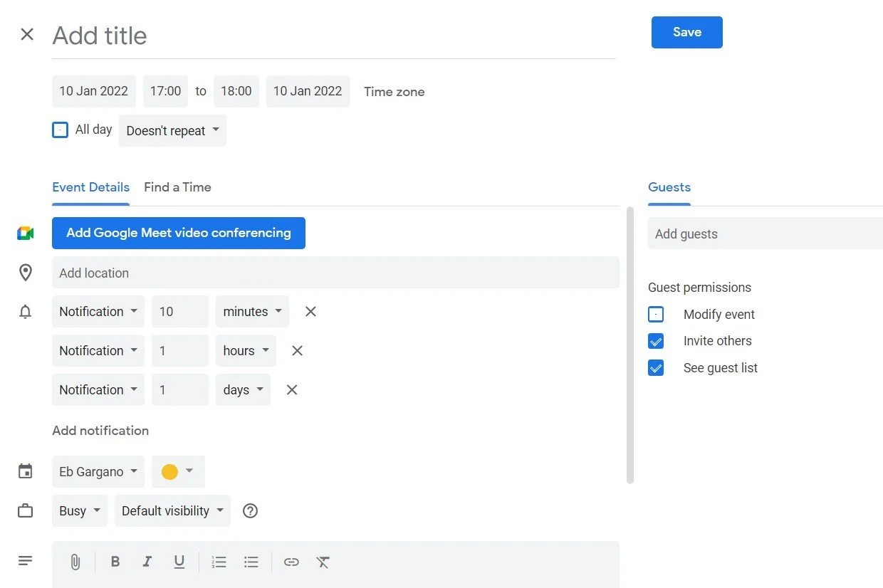Apply underline formatting in description
883x588 pixels.
[179, 562]
